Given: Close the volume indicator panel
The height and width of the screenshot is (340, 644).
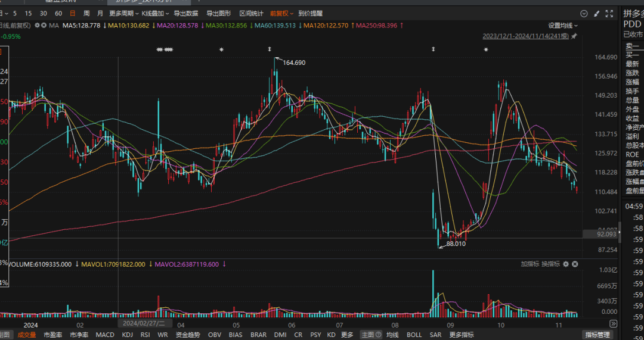Looking at the screenshot, I should point(575,264).
